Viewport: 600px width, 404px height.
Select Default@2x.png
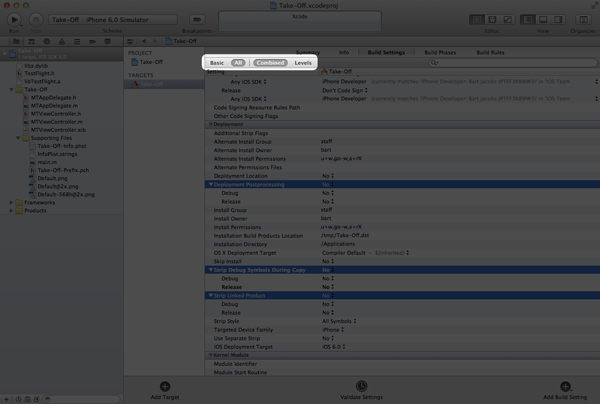tap(57, 186)
